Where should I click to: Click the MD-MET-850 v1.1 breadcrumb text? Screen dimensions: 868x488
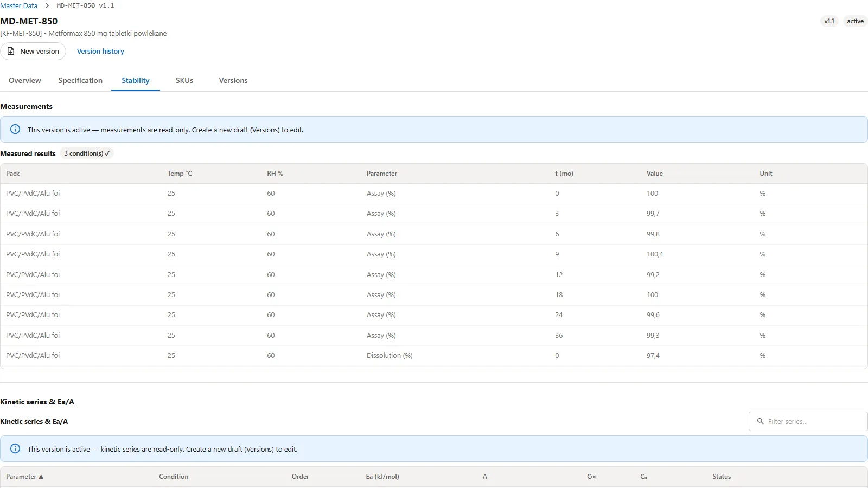pos(85,5)
